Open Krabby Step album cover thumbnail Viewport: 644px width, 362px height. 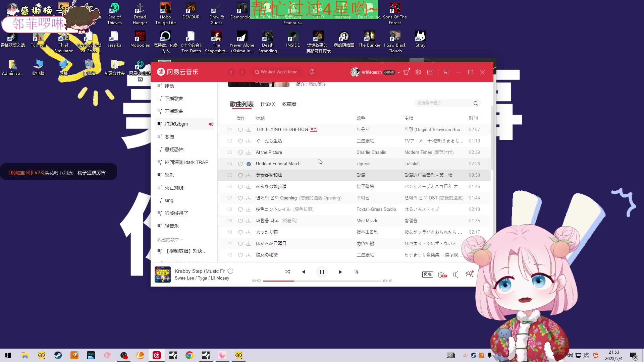pos(163,275)
